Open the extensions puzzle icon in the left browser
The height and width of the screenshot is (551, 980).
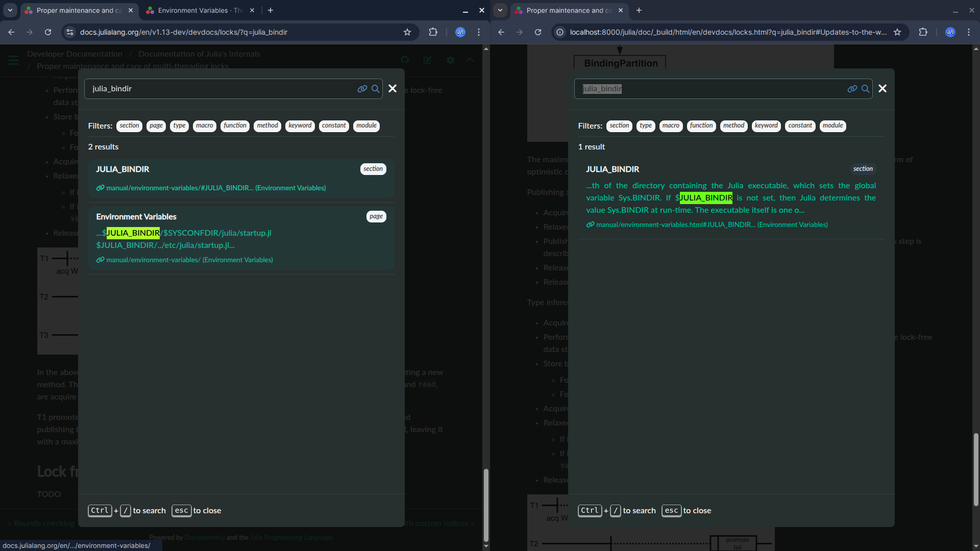(x=433, y=32)
